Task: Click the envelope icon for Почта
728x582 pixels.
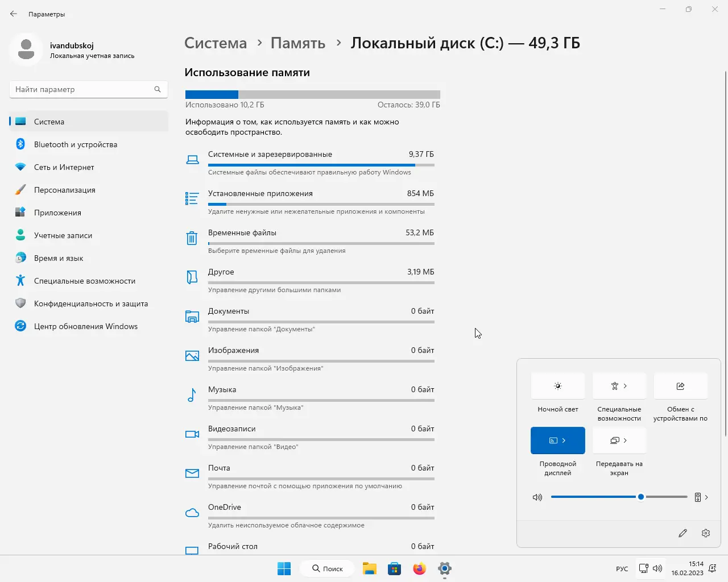Action: [192, 473]
